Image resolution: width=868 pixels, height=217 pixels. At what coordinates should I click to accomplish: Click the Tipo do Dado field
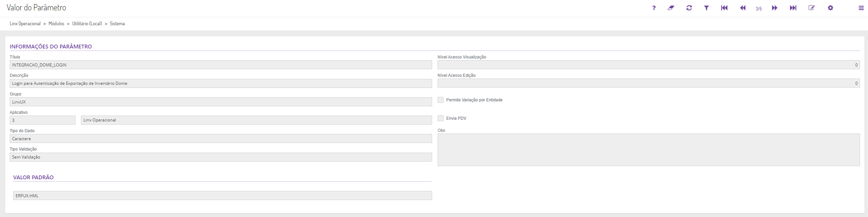pos(221,138)
